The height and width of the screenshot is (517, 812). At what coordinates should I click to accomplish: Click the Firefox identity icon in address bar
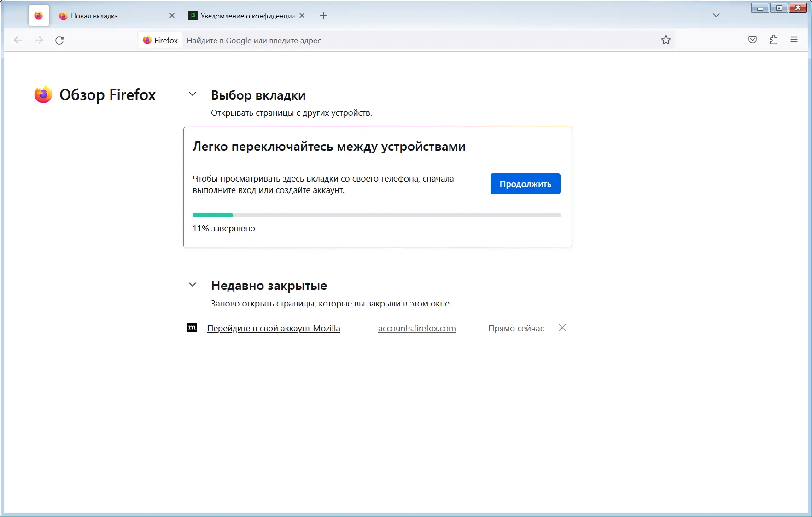click(x=147, y=40)
